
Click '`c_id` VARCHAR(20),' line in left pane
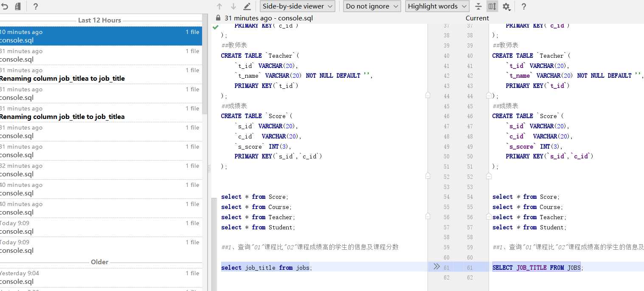click(268, 136)
